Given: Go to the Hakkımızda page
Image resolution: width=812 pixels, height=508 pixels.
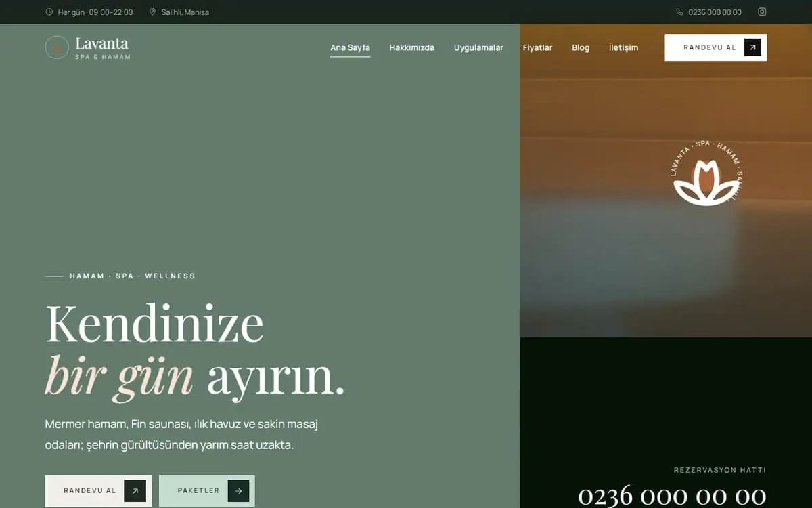Looking at the screenshot, I should click(411, 47).
